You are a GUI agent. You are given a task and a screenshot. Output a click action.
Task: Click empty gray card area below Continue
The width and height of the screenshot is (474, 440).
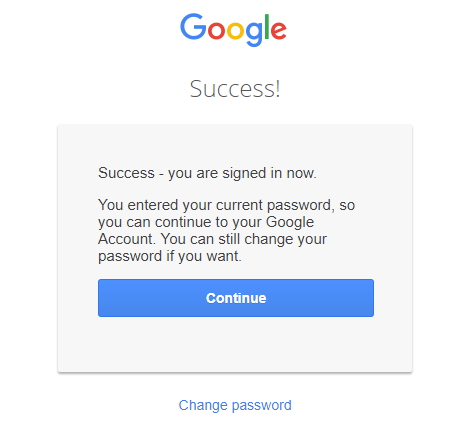click(x=235, y=343)
